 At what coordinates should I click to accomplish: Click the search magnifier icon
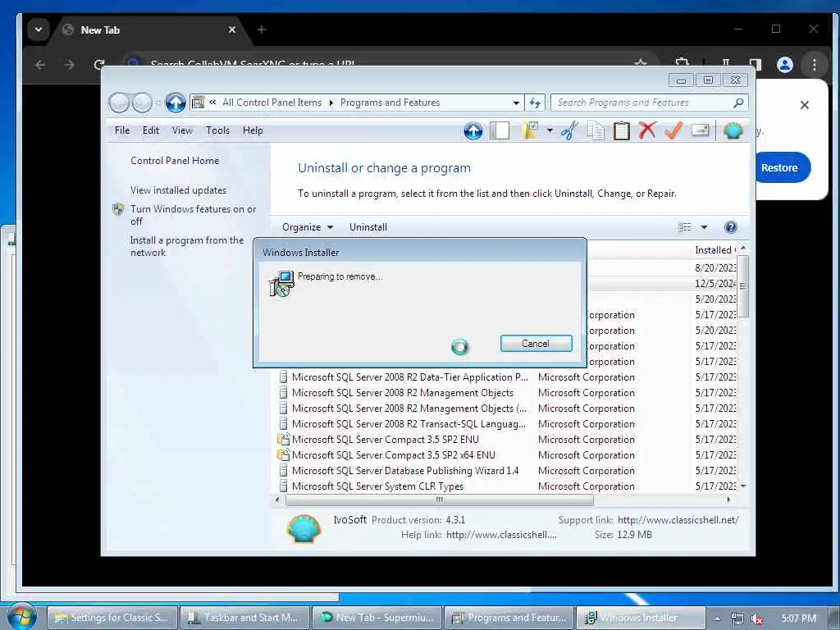738,103
